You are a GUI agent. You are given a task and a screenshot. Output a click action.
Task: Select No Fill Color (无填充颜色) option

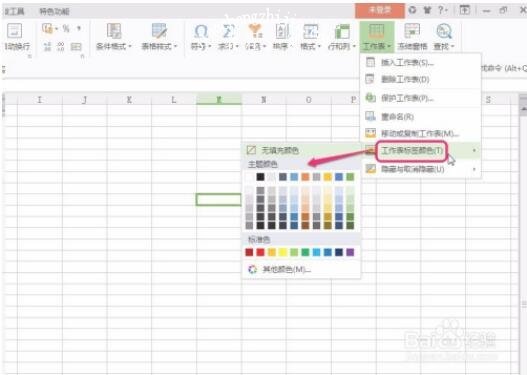coord(301,150)
